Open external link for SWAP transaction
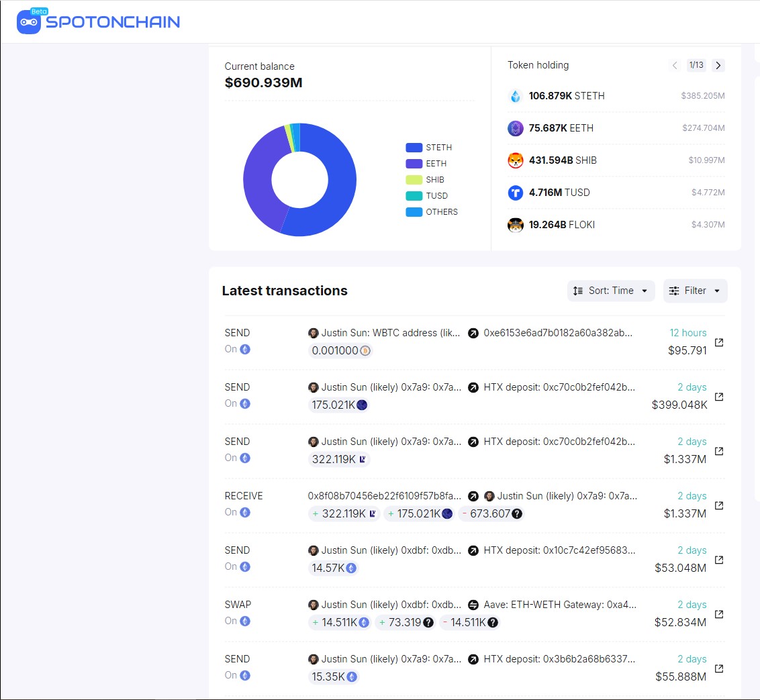Screen dimensions: 760x700 719,614
